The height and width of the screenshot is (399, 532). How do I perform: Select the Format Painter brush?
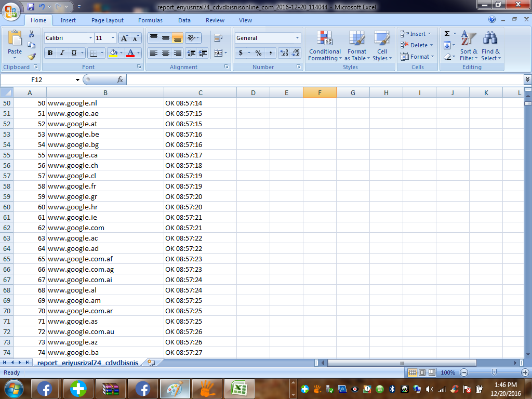click(32, 56)
